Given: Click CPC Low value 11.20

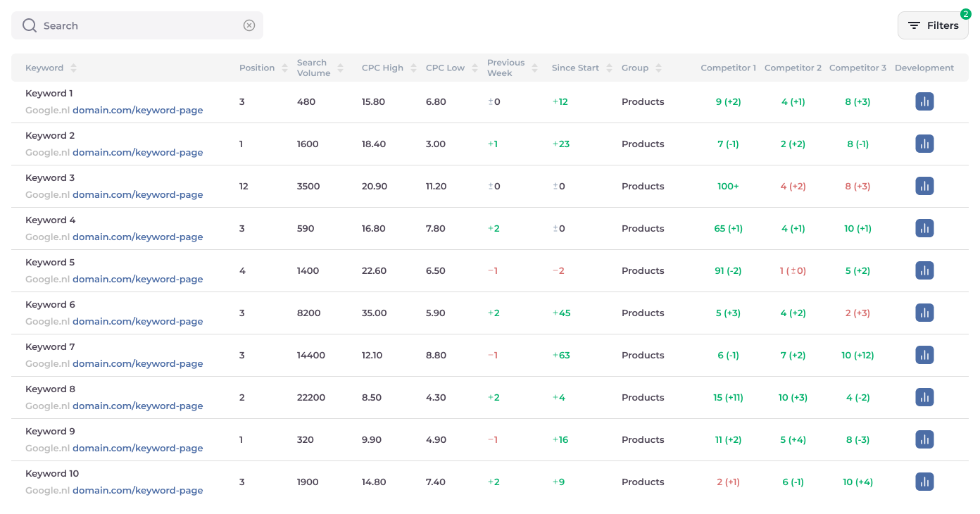Looking at the screenshot, I should [436, 187].
